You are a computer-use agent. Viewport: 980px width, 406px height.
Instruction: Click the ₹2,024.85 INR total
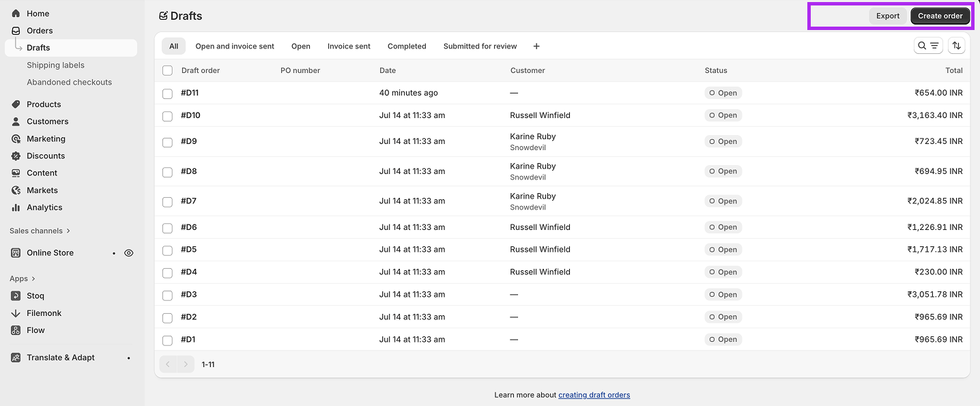(935, 201)
